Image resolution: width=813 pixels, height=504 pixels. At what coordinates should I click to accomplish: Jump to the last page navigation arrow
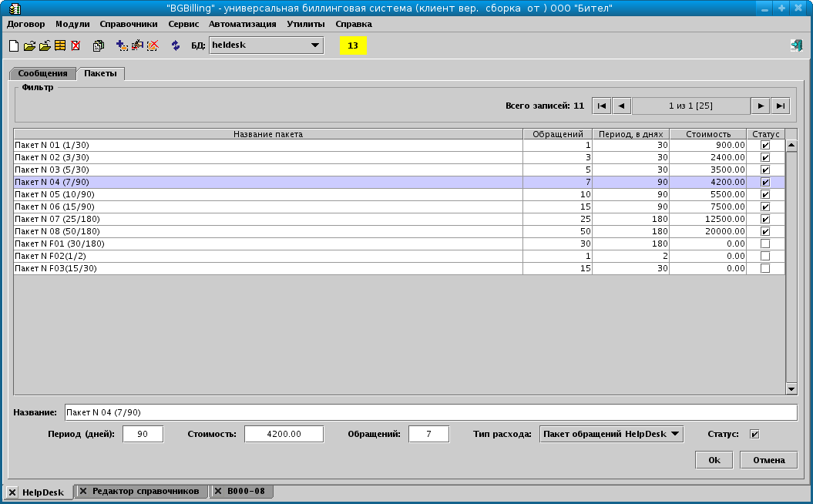[x=781, y=106]
